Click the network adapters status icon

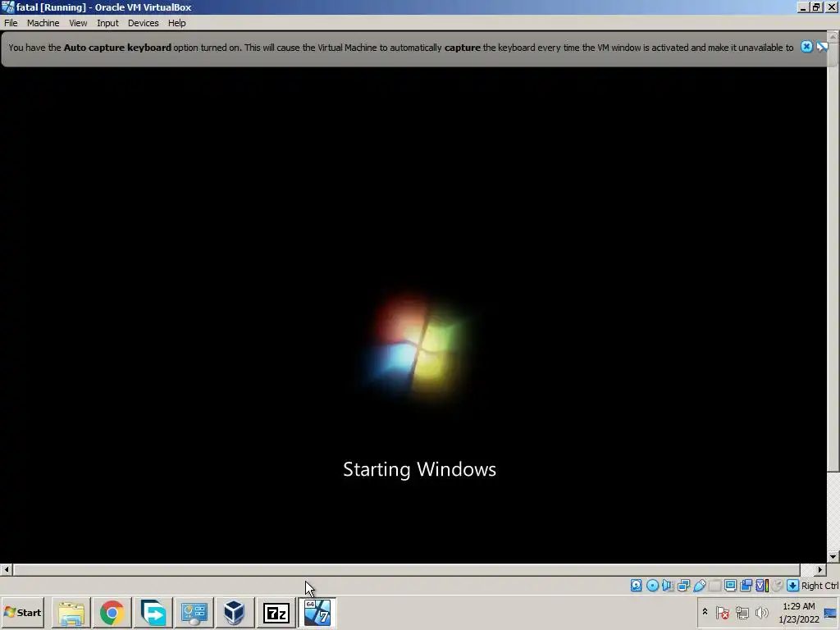click(x=683, y=586)
